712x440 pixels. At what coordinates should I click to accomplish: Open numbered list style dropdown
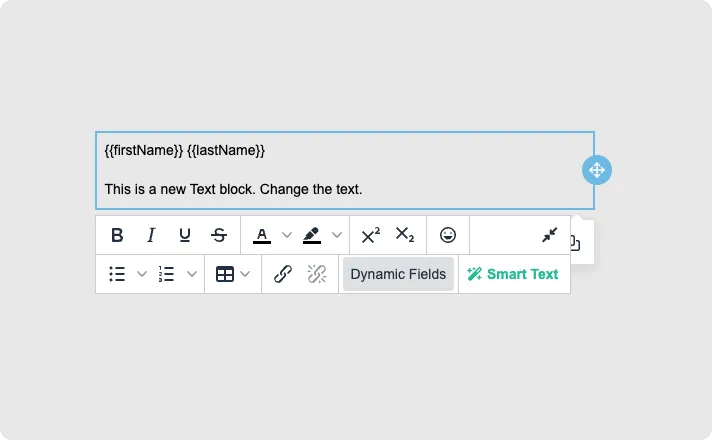click(x=192, y=274)
